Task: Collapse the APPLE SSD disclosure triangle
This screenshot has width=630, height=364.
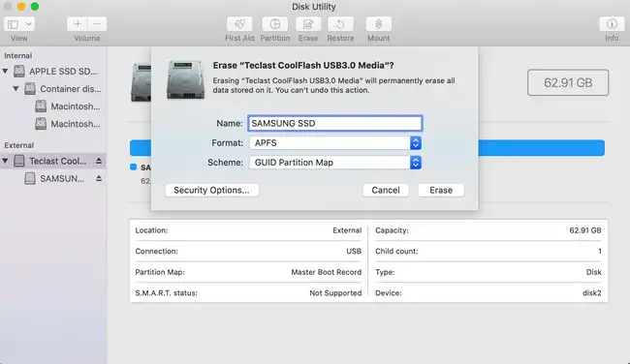Action: tap(5, 72)
